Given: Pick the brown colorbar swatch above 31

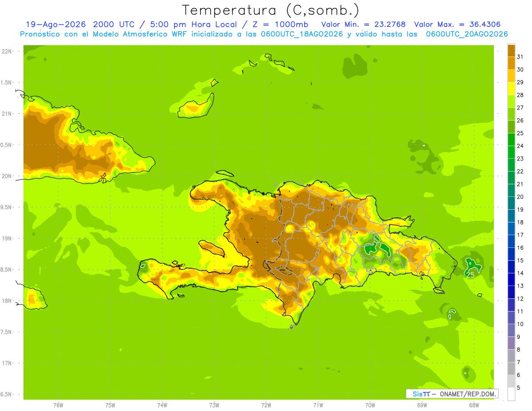Looking at the screenshot, I should (x=511, y=51).
